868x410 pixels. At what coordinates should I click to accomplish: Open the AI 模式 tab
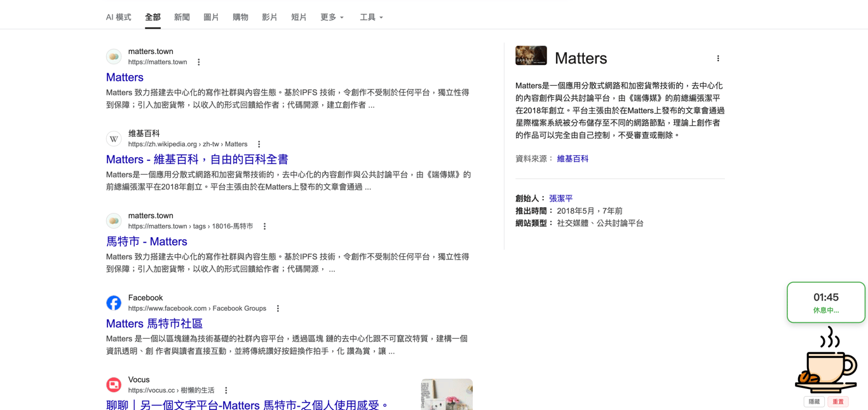(118, 17)
